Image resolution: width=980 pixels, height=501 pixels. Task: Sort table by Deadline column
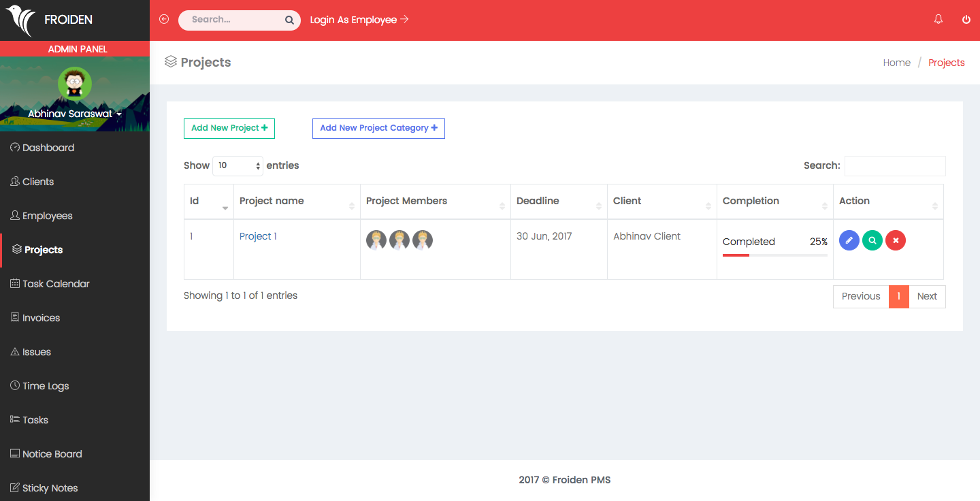558,201
